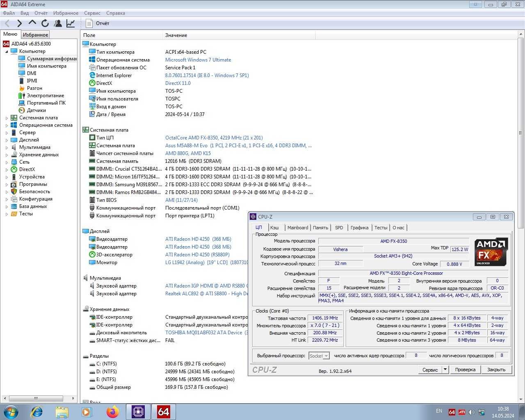The width and height of the screenshot is (525, 420).
Task: Expand the Системная плата tree node
Action: coord(7,118)
